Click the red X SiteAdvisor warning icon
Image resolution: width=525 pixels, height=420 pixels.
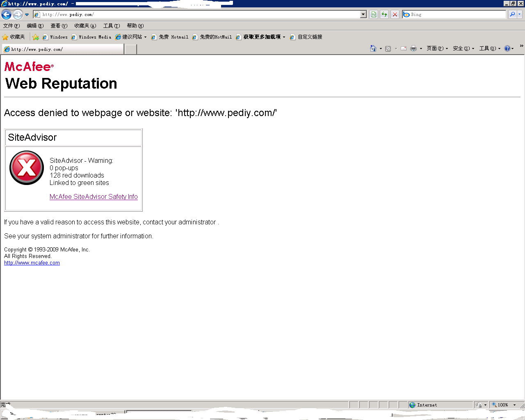27,168
